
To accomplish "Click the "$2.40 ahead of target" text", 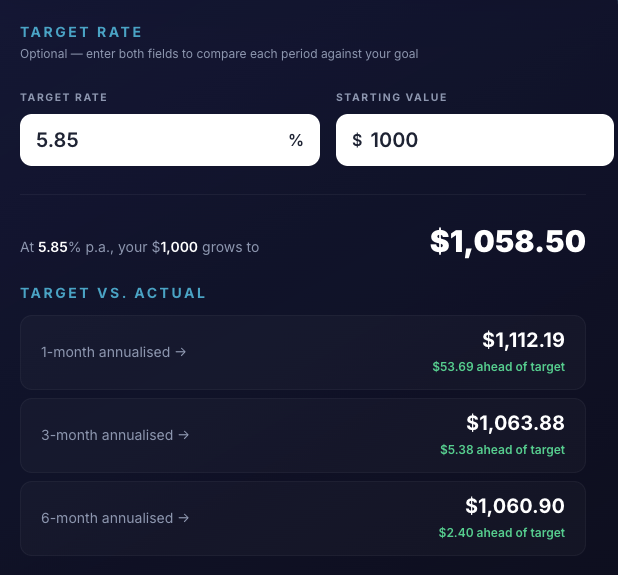I will 501,533.
